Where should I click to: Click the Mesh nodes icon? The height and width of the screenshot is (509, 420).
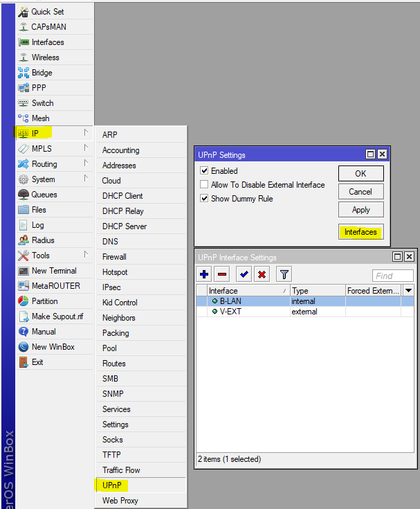tap(24, 118)
